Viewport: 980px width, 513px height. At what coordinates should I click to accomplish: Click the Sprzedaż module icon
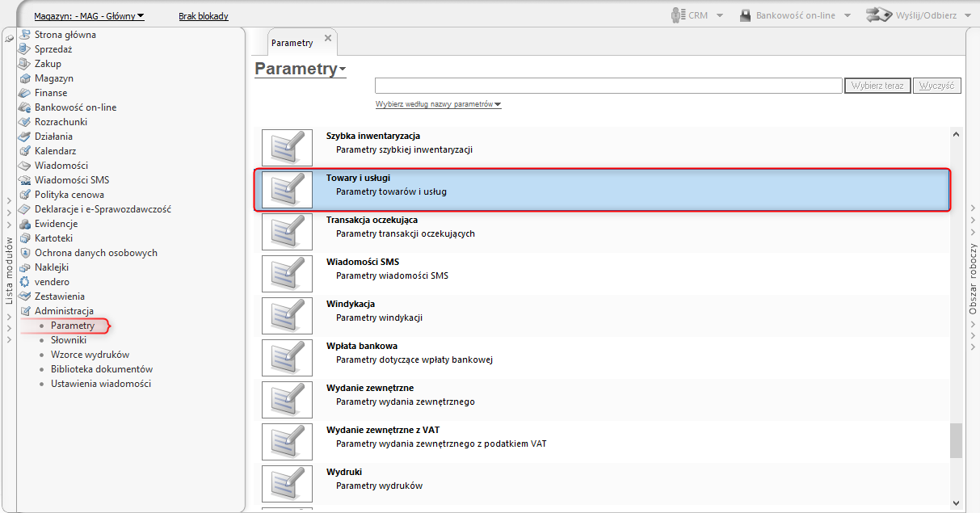point(24,49)
